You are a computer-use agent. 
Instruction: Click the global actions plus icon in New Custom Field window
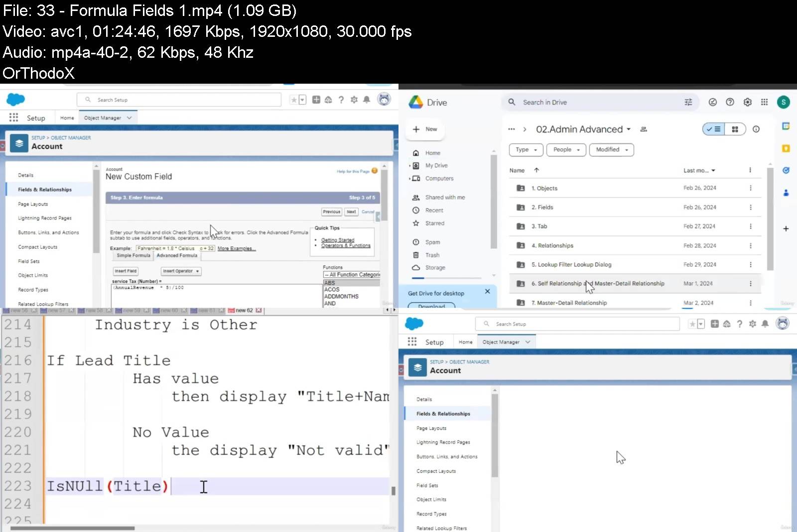click(316, 100)
